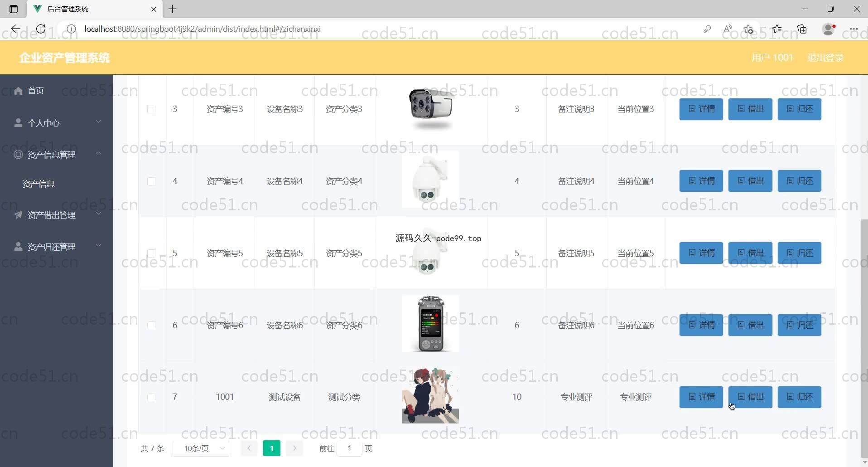The width and height of the screenshot is (868, 467).
Task: Open the 资产归还管理 sidebar menu
Action: pyautogui.click(x=57, y=247)
